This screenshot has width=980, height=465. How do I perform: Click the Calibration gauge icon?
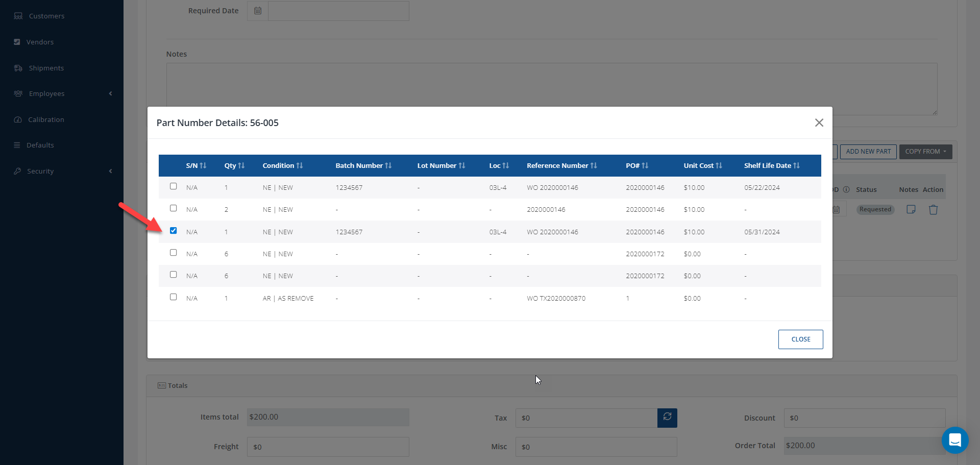pyautogui.click(x=18, y=119)
